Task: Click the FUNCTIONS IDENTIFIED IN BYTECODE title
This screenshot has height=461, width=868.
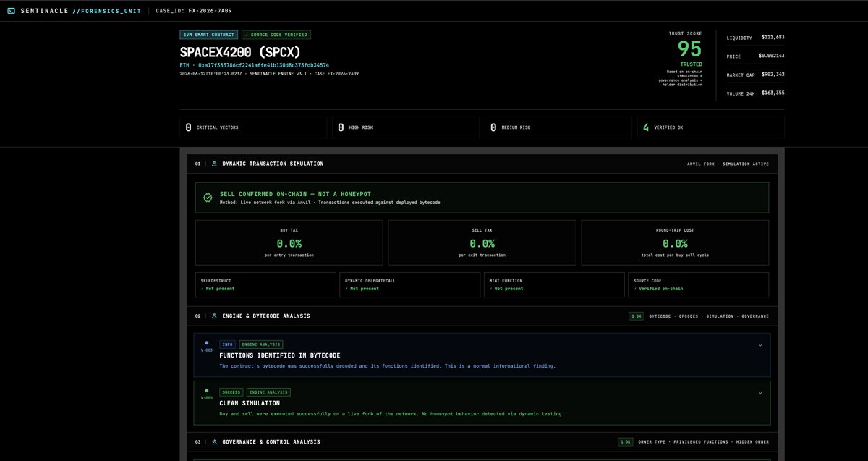Action: [x=280, y=355]
